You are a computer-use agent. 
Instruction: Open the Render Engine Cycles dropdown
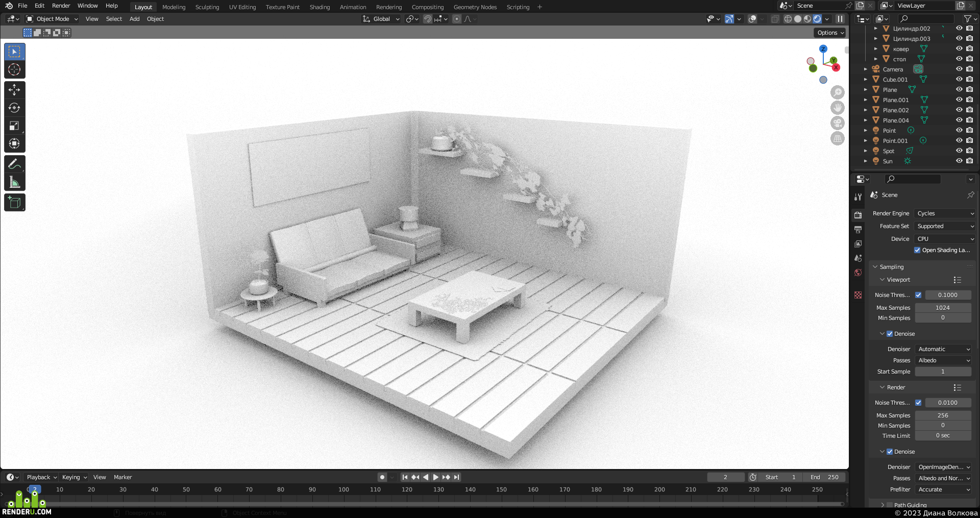coord(945,213)
